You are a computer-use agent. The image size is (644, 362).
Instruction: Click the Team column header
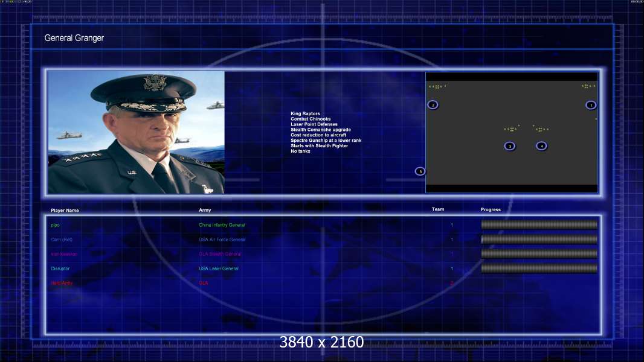pyautogui.click(x=438, y=209)
